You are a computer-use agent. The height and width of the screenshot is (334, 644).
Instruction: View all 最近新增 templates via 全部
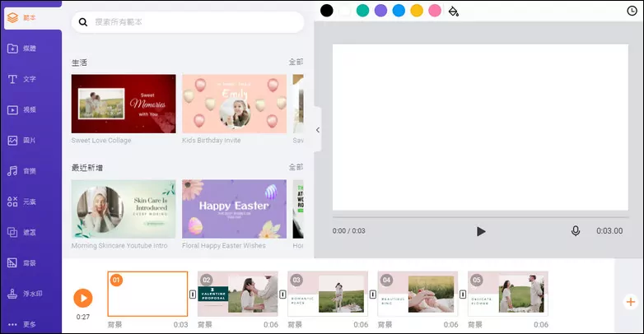[x=296, y=167]
